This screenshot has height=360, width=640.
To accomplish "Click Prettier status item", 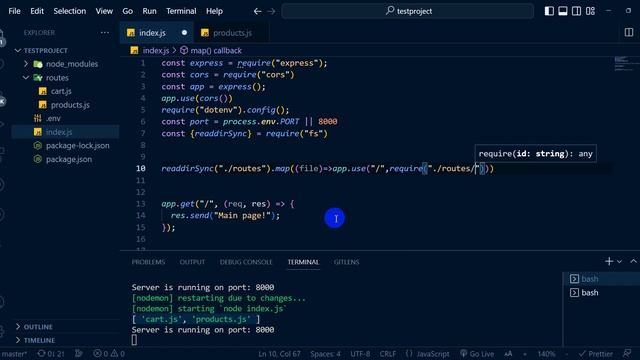I will (596, 354).
